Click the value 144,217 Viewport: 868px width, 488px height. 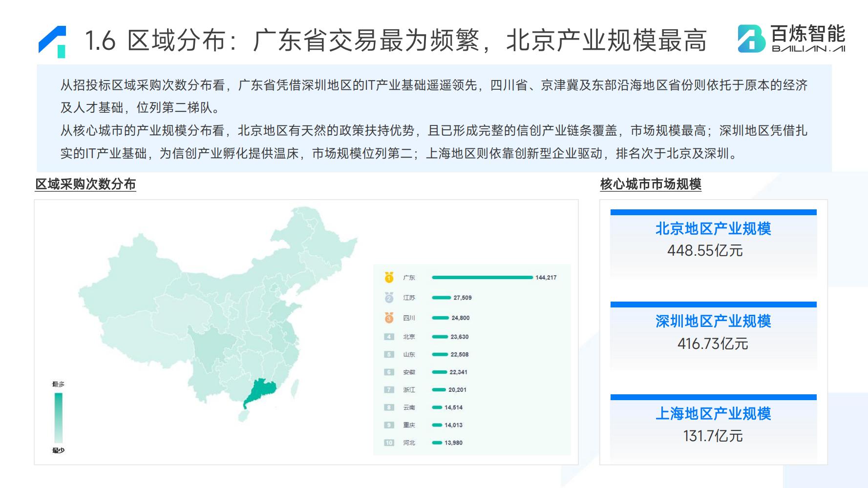pos(546,277)
